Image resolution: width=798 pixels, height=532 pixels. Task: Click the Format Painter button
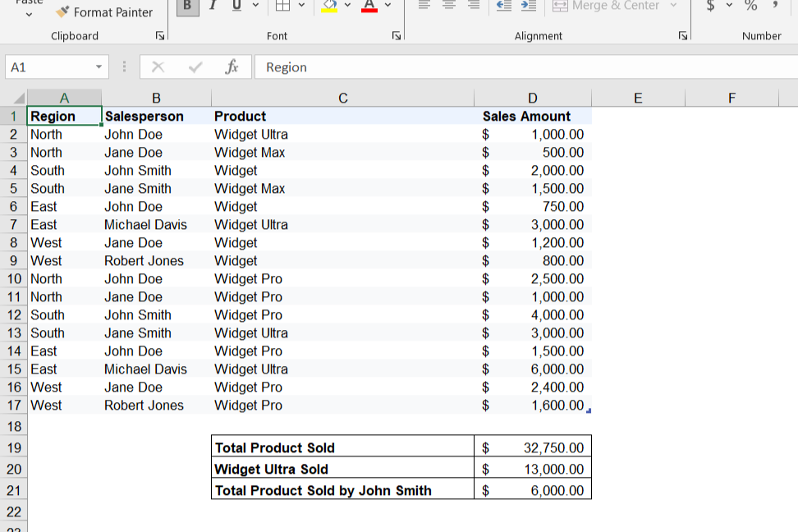point(104,12)
